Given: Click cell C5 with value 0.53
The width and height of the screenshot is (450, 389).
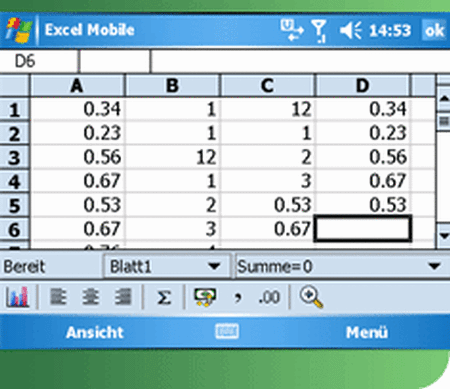Looking at the screenshot, I should [x=267, y=205].
